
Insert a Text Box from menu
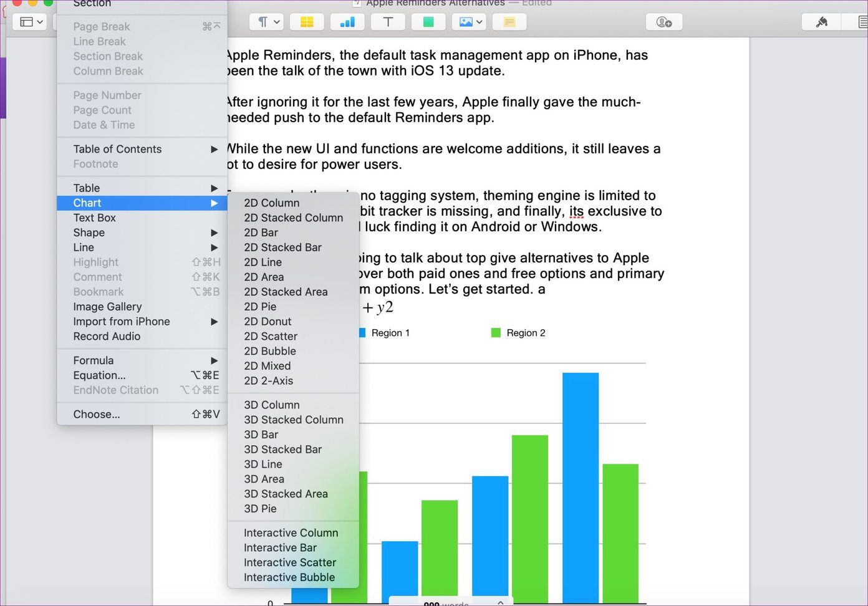[x=142, y=218]
